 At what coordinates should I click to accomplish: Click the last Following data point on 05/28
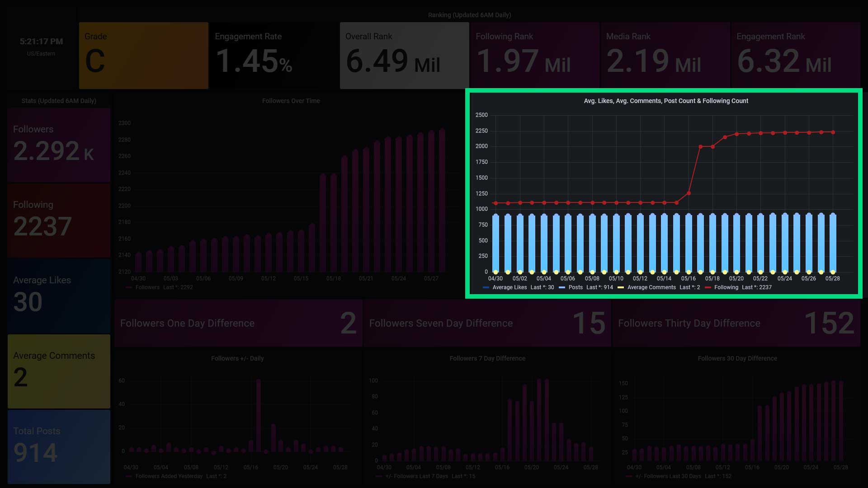tap(833, 132)
